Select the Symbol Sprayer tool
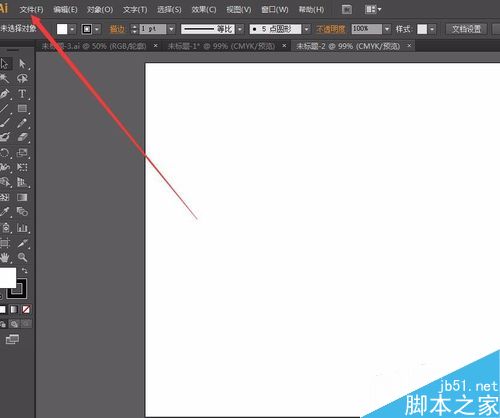 (5, 228)
